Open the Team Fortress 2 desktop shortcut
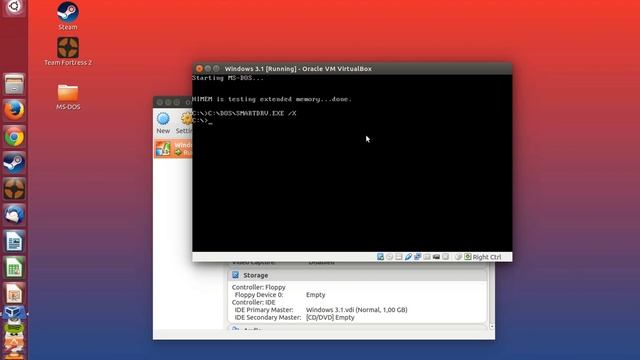 pos(68,51)
